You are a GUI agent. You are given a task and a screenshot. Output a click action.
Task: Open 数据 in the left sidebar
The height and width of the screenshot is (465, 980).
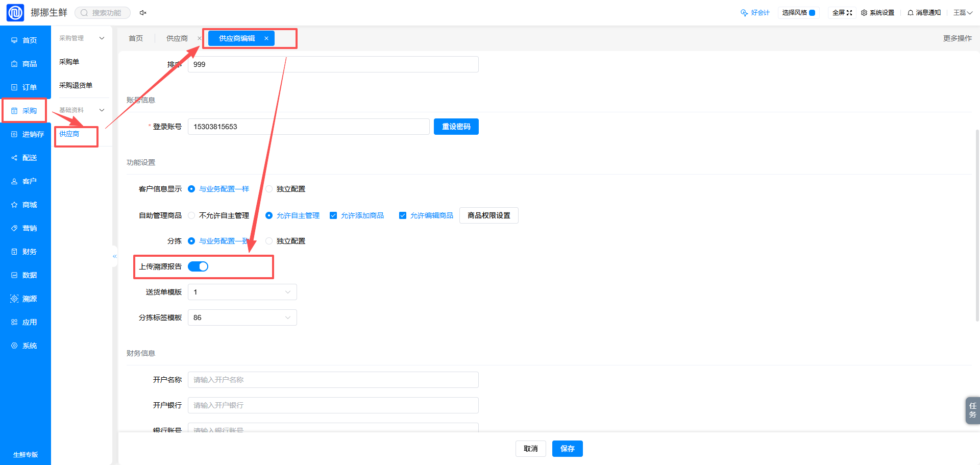(x=24, y=275)
